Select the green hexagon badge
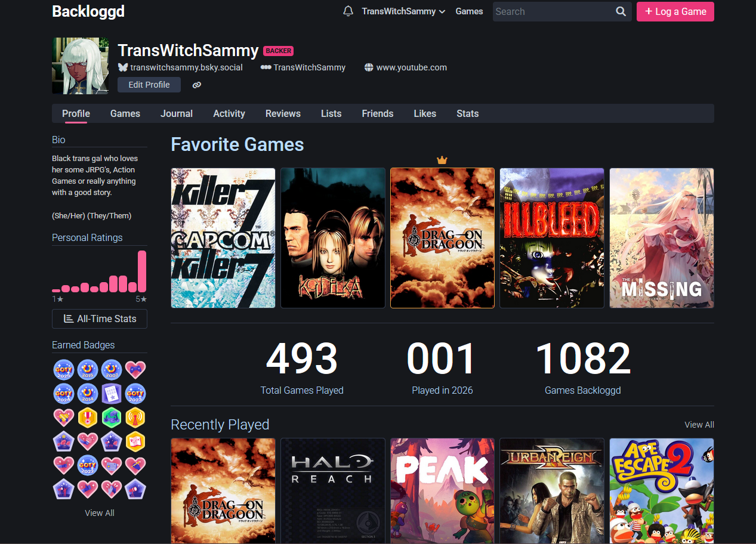The image size is (756, 544). (112, 418)
